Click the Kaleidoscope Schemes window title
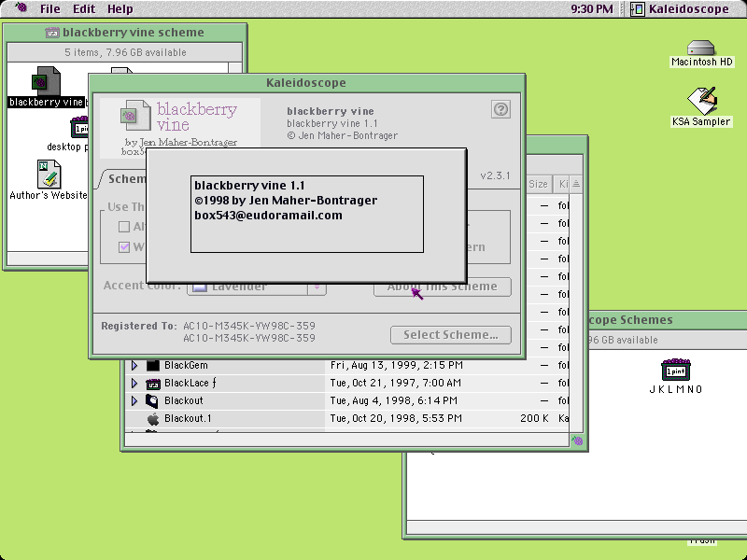747x560 pixels. [x=630, y=320]
